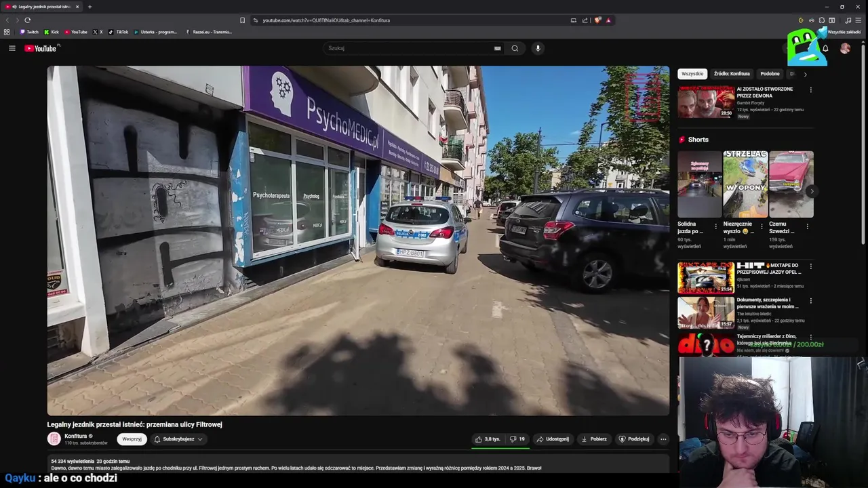Download the video with Pobierz
Screen dimensions: 868x488
594,439
